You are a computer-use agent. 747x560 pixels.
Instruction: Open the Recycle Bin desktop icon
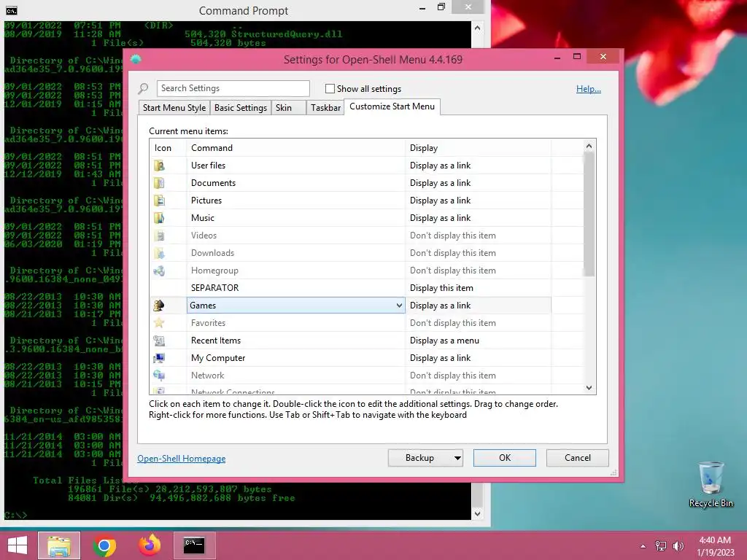point(711,485)
